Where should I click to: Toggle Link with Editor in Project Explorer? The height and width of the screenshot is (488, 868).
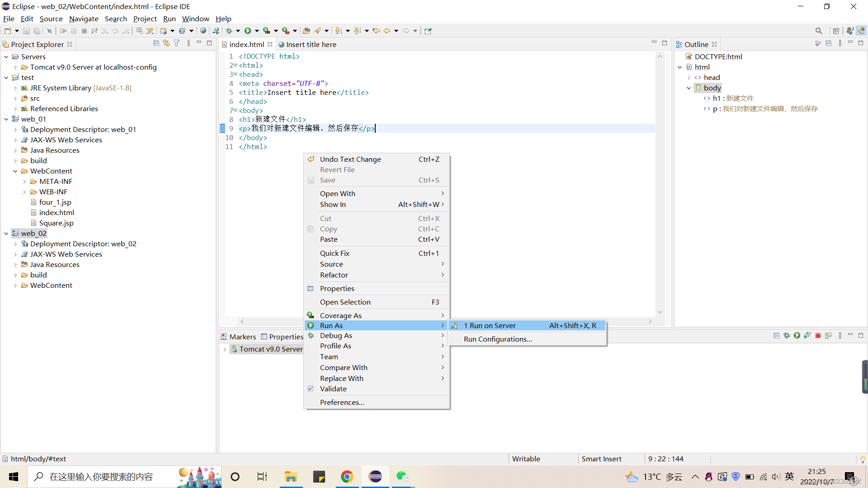coord(166,43)
